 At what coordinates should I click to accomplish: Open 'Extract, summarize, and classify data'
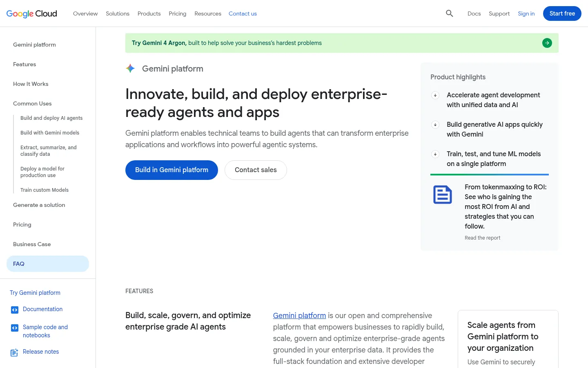49,151
